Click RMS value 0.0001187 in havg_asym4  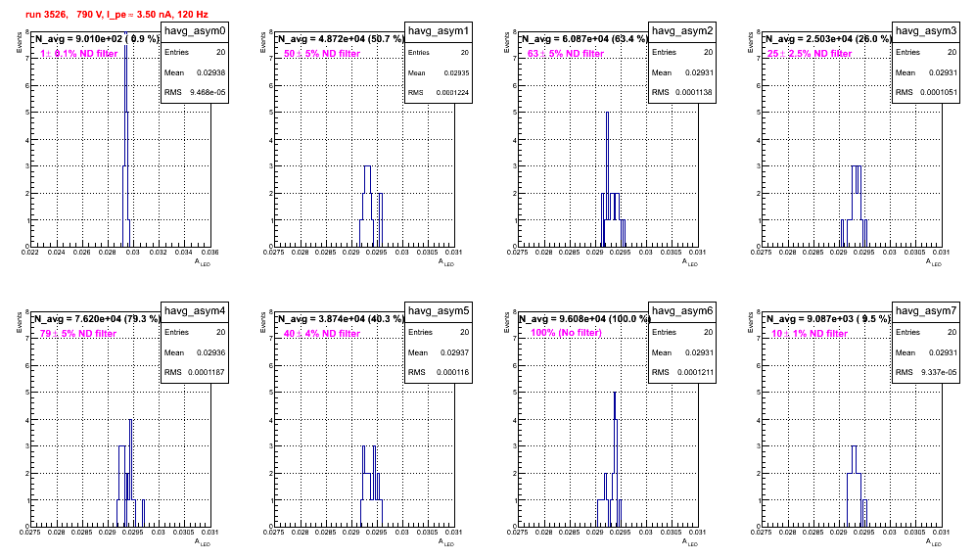[x=208, y=372]
